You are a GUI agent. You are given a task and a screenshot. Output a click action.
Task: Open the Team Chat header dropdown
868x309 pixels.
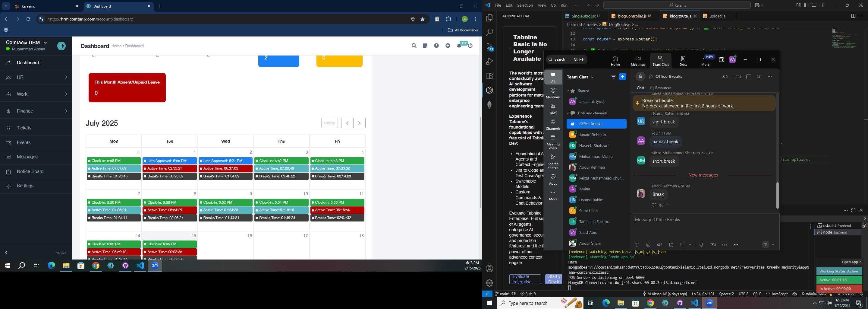click(592, 77)
